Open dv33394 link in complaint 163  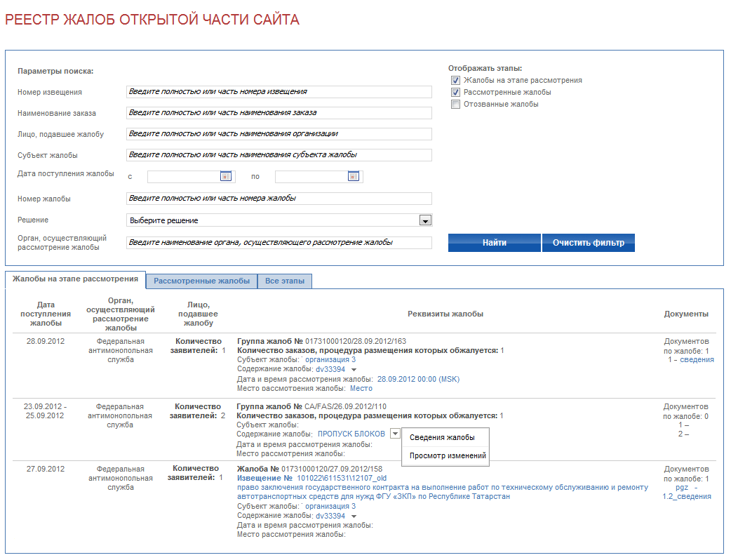tap(330, 369)
